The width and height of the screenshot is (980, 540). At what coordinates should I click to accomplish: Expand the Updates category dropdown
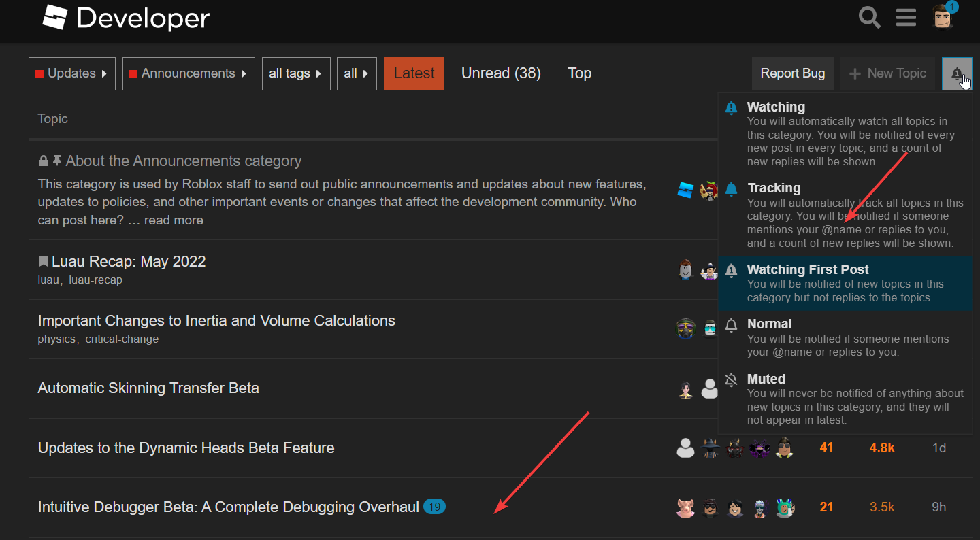(x=72, y=73)
